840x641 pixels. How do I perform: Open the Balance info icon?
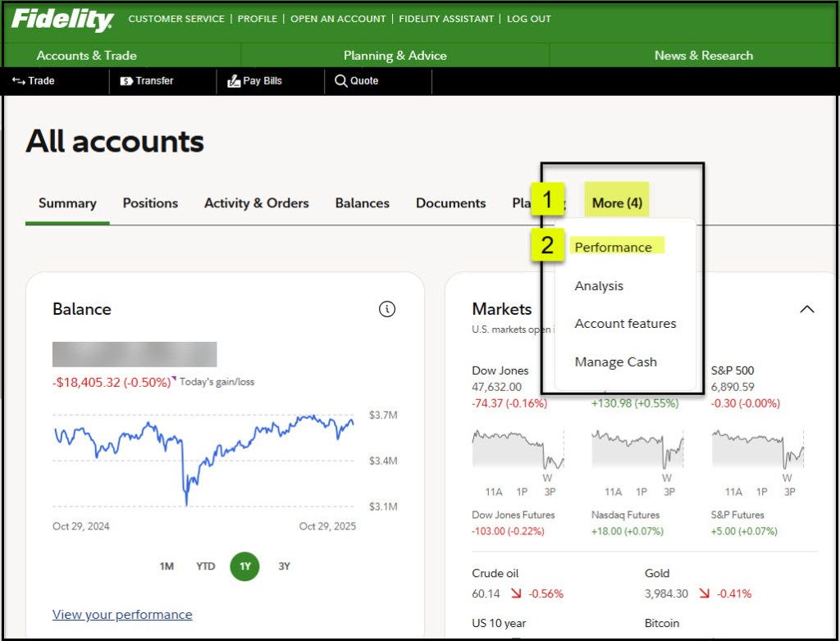click(387, 309)
